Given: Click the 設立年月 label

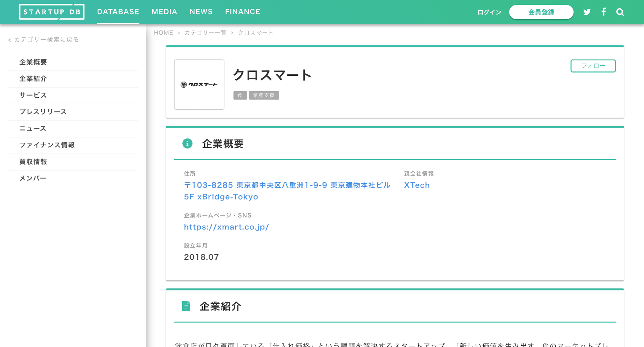Looking at the screenshot, I should pos(196,246).
